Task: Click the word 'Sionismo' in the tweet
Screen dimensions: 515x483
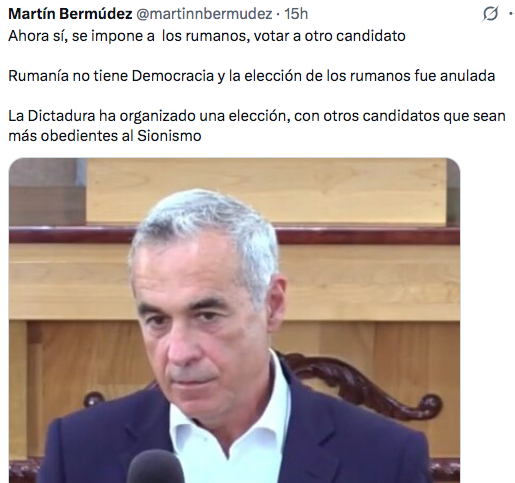Action: coord(169,136)
